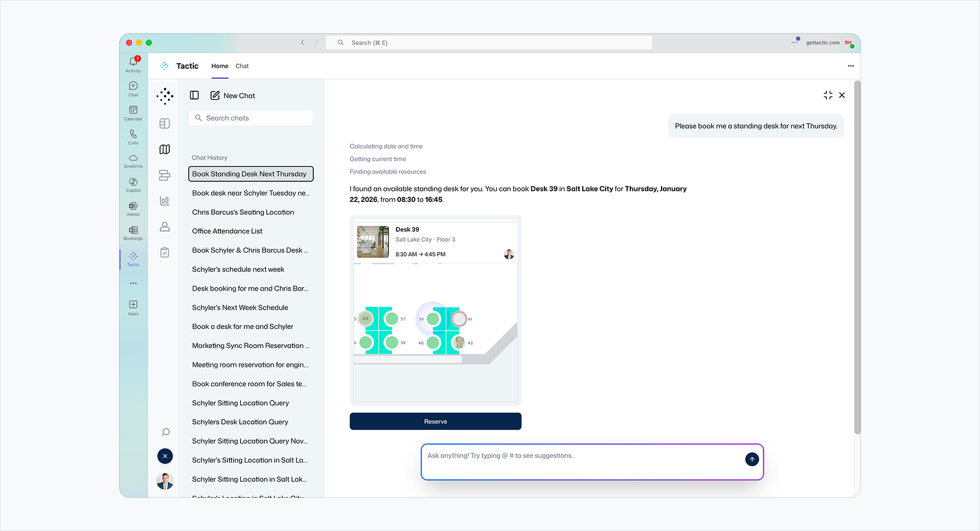Reserve Desk 39
Viewport: 980px width, 531px height.
tap(436, 422)
